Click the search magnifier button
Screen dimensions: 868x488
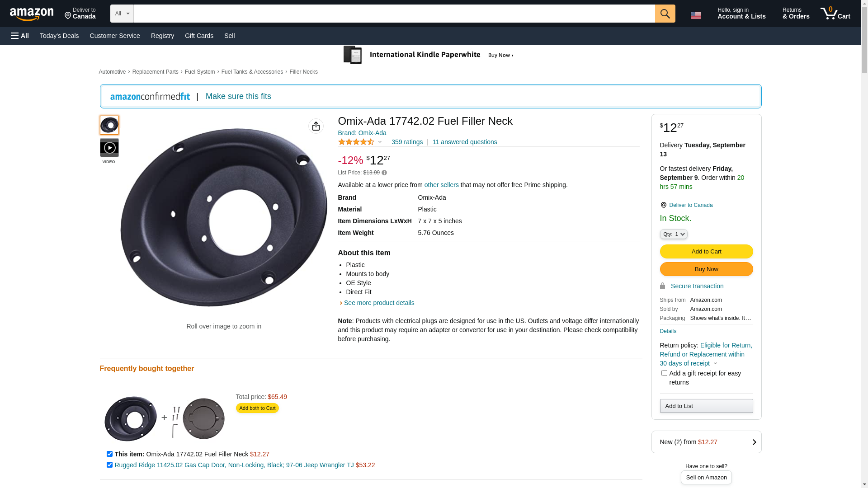(665, 14)
